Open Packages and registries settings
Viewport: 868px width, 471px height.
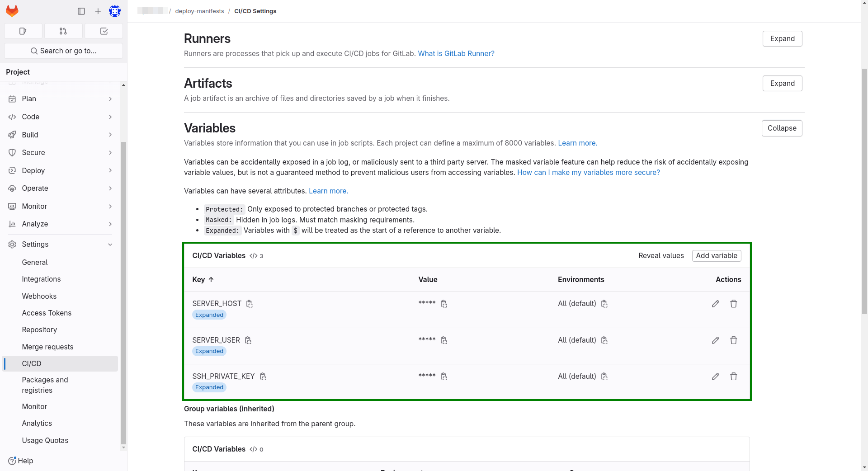tap(60, 385)
